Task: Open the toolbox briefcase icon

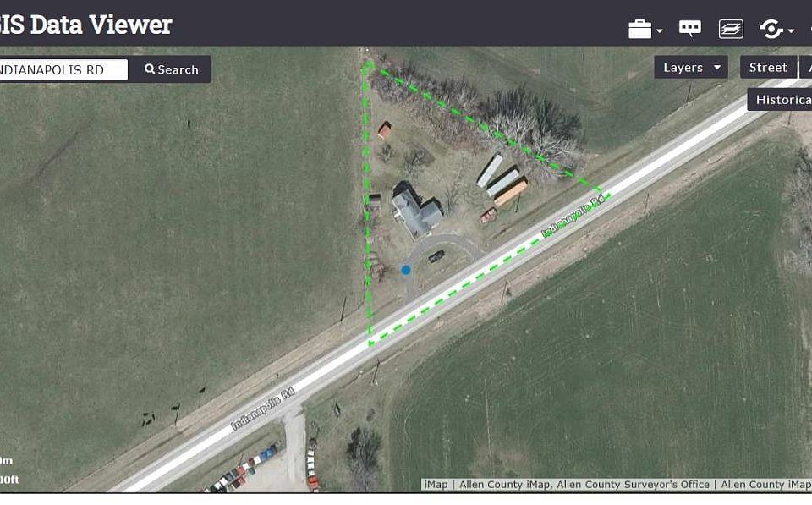Action: pos(639,29)
